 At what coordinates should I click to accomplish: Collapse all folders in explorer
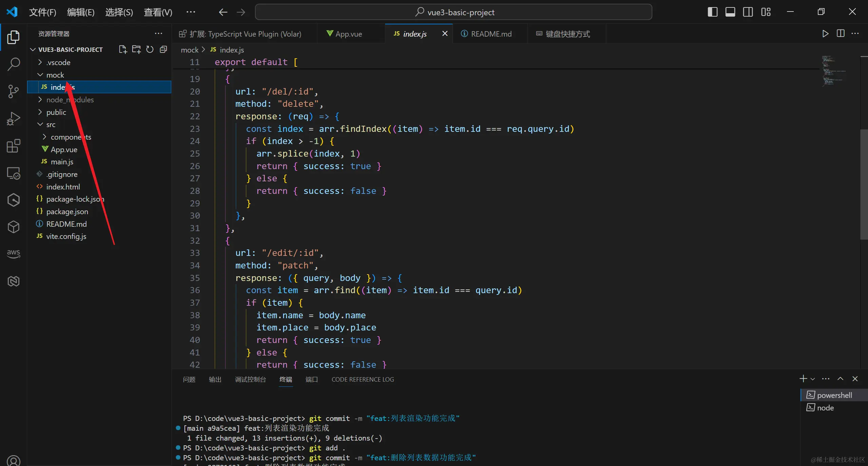click(163, 49)
